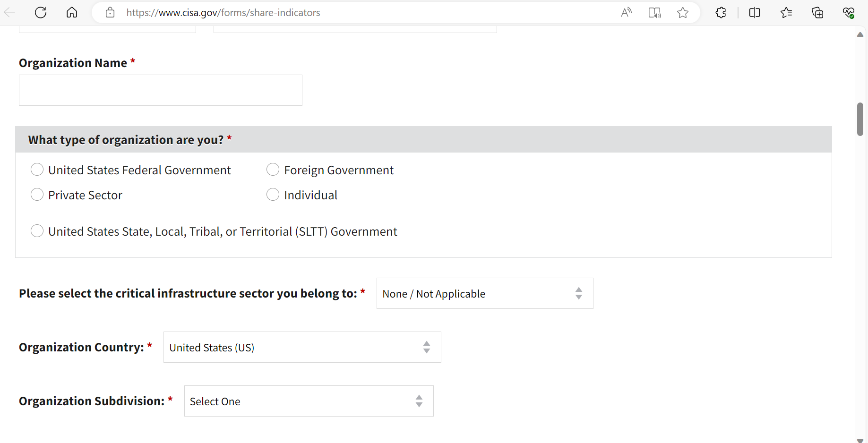
Task: Choose Private Sector organization type
Action: click(37, 195)
